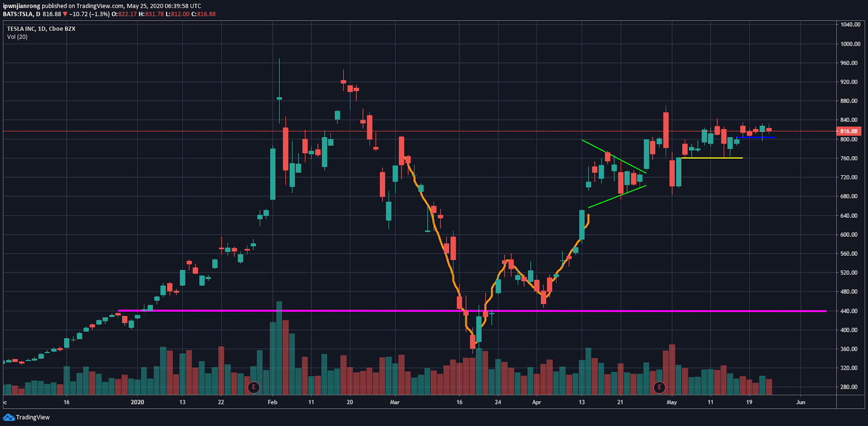Click the yellow horizontal line near 760
This screenshot has height=426, width=868.
coord(712,158)
